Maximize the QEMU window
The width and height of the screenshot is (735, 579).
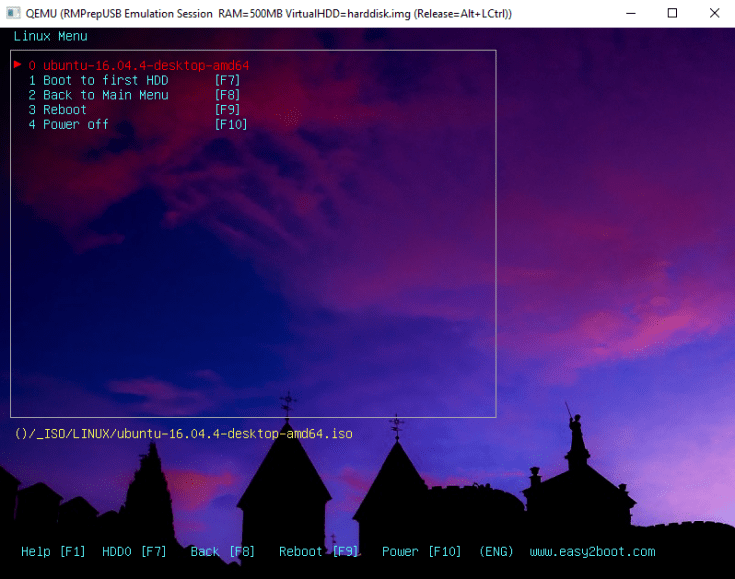(672, 13)
